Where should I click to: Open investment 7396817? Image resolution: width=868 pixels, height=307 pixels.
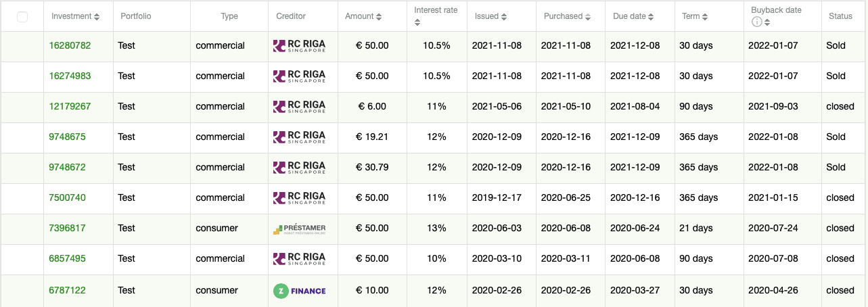point(67,228)
